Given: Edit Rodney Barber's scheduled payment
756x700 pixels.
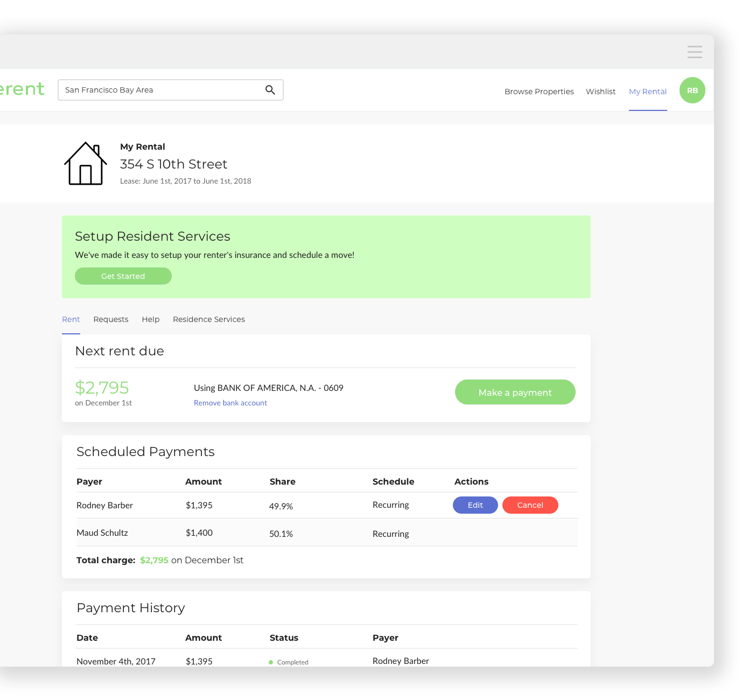Looking at the screenshot, I should [475, 505].
